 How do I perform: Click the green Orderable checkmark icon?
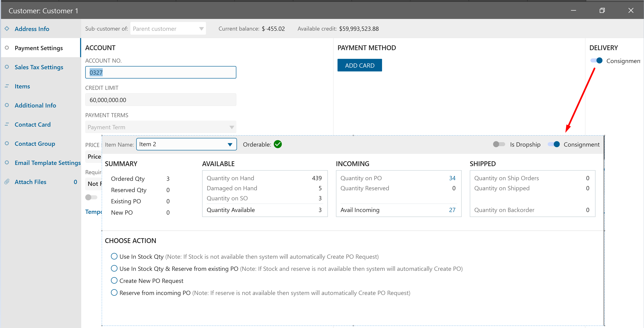tap(277, 144)
